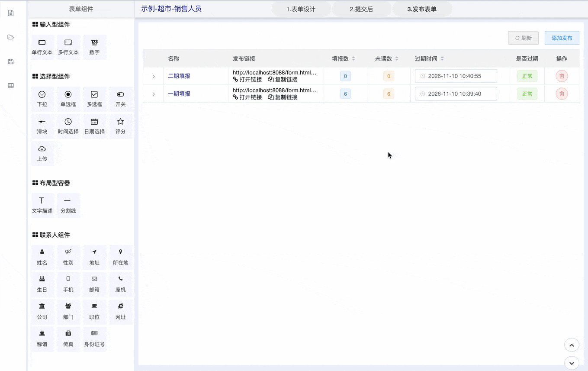Click the 评分 star rating component
The height and width of the screenshot is (371, 588).
(x=120, y=126)
